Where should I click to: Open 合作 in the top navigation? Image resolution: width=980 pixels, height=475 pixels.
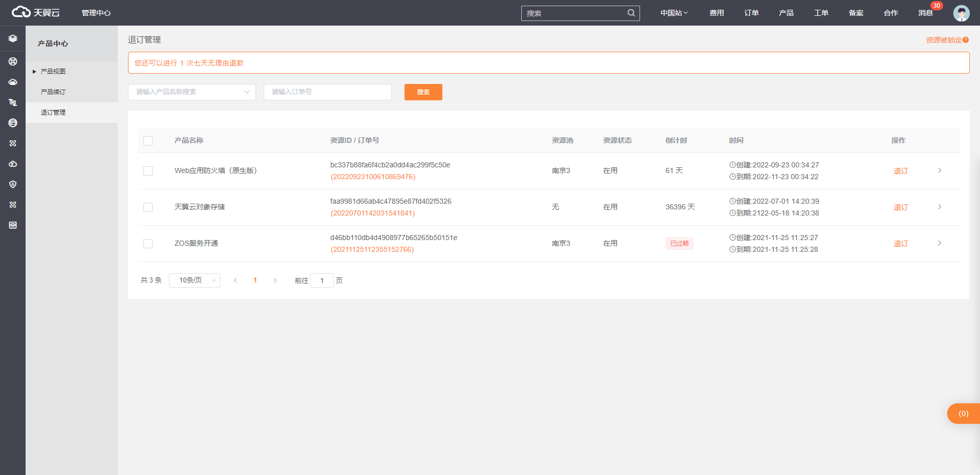[890, 13]
